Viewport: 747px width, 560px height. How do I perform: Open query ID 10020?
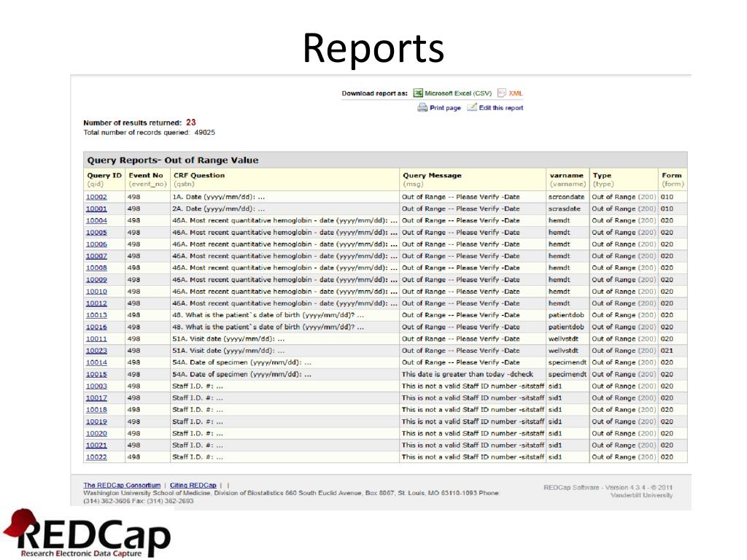(x=96, y=433)
